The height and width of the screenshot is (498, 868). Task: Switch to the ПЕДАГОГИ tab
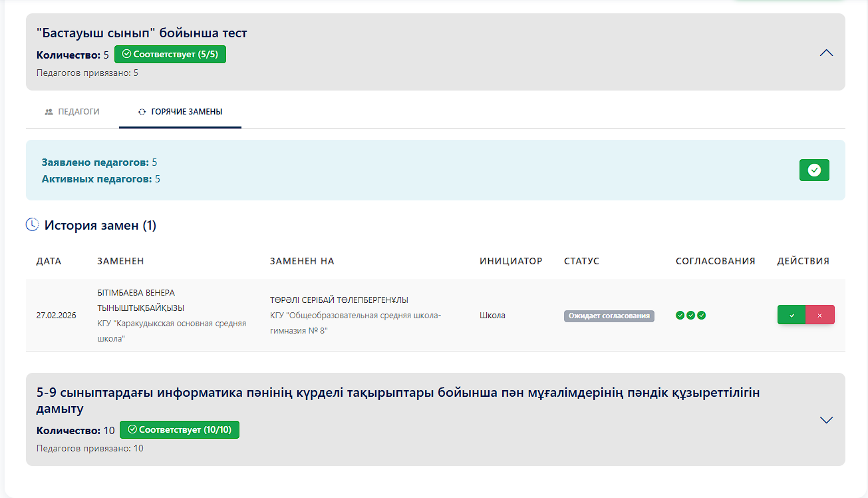[x=72, y=113]
